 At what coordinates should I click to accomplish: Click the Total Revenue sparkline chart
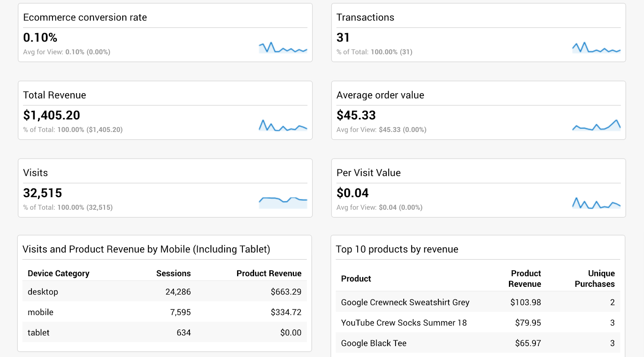(x=283, y=125)
